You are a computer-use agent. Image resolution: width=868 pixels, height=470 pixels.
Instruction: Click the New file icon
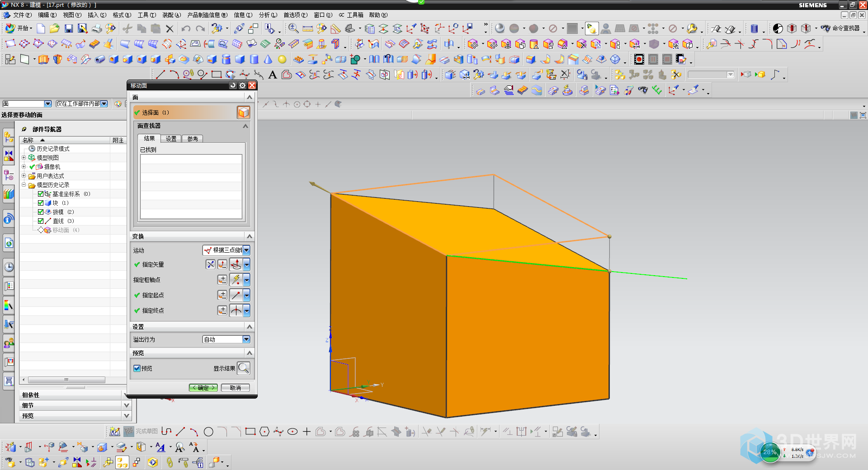point(41,28)
